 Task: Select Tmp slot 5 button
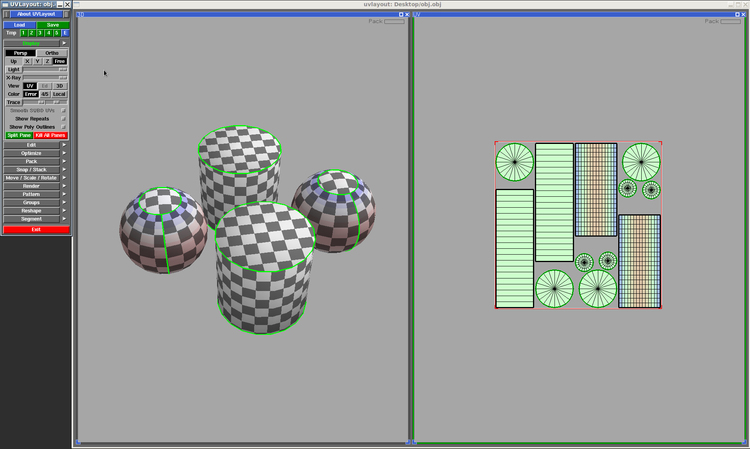click(56, 33)
